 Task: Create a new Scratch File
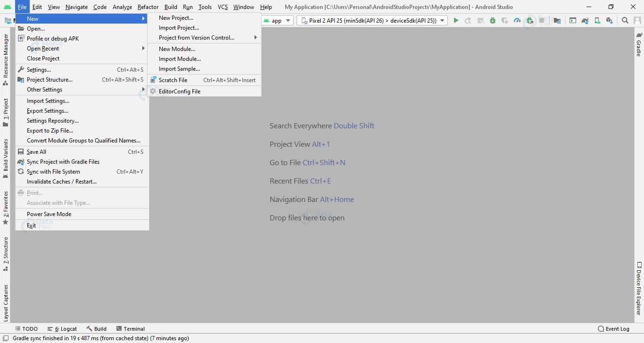tap(204, 80)
